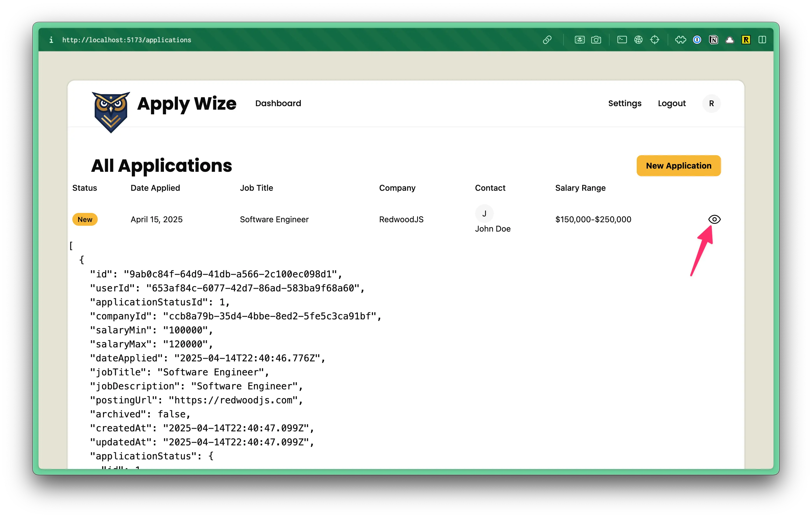Click the copy link icon in toolbar
This screenshot has height=518, width=812.
point(547,40)
